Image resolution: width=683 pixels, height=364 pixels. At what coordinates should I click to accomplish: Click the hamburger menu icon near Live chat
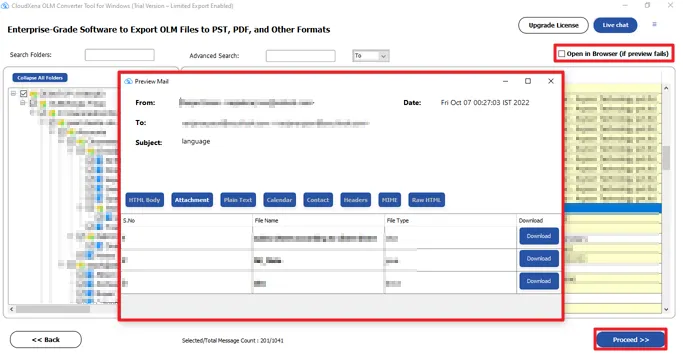654,24
